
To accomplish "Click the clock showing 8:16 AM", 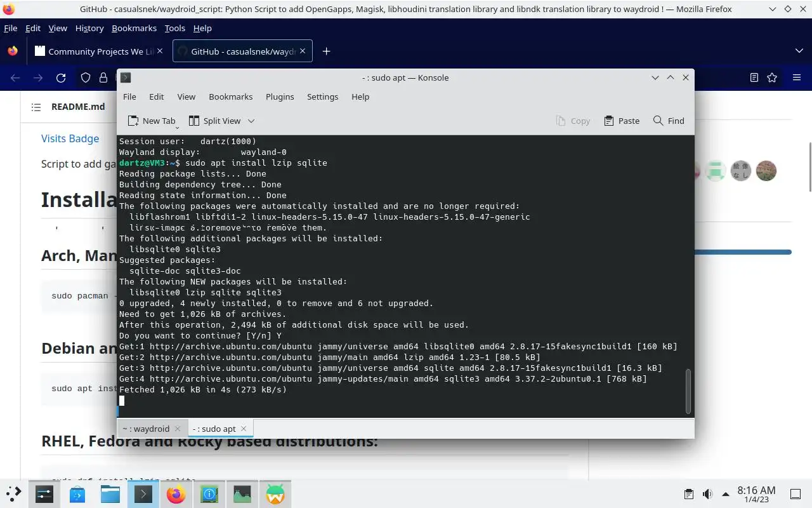I will coord(756,494).
